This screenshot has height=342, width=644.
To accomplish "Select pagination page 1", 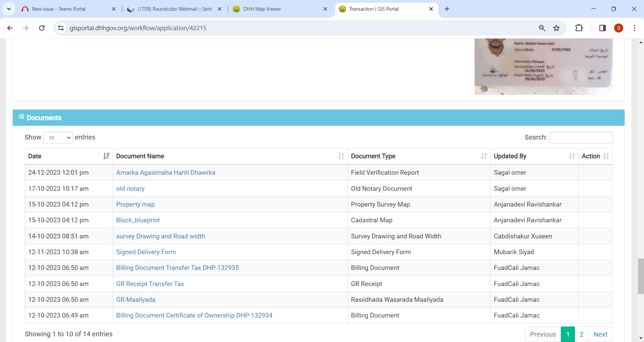I will [568, 334].
